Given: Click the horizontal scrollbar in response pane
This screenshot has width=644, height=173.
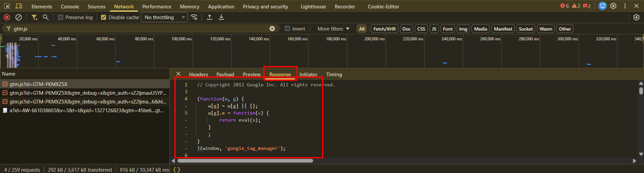Looking at the screenshot, I should (245, 161).
